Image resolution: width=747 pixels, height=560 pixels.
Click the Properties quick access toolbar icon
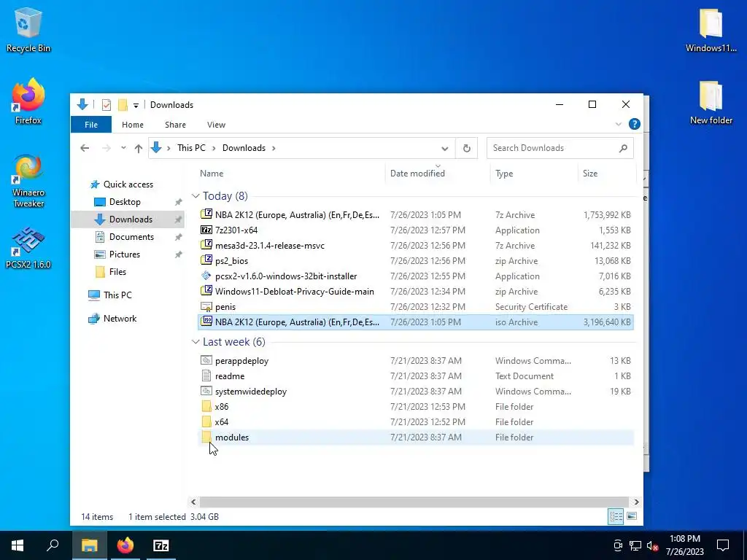coord(107,105)
